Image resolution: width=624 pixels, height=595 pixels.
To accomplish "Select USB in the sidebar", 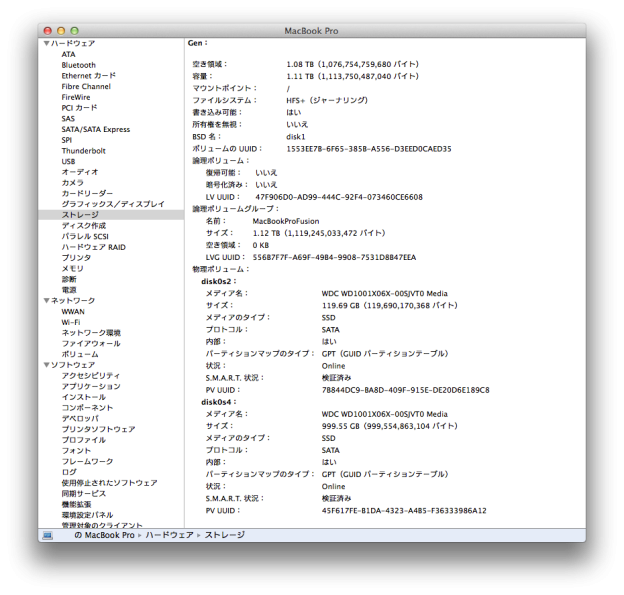I will [68, 162].
